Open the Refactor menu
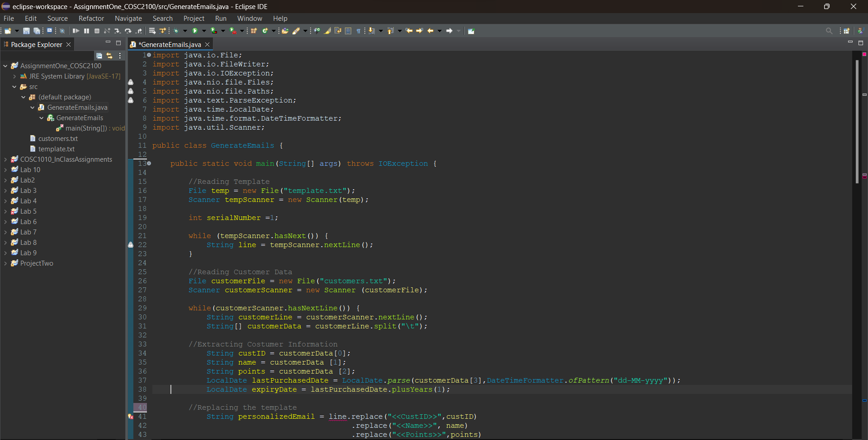This screenshot has height=440, width=868. point(91,19)
